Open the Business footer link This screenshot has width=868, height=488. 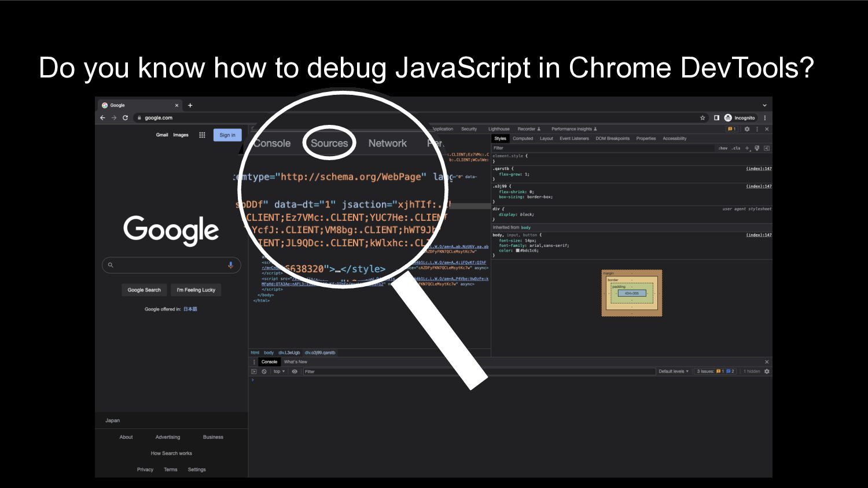[x=213, y=437]
